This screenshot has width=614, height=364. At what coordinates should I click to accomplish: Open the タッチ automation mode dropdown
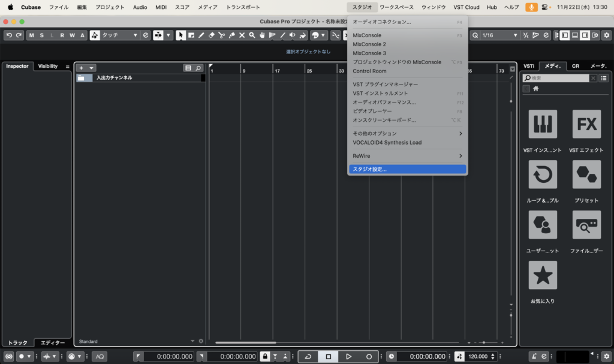(119, 35)
